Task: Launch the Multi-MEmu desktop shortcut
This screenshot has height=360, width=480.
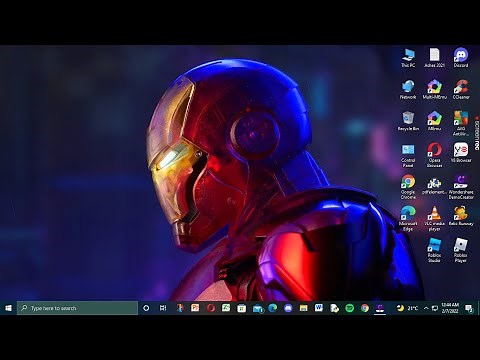Action: [434, 90]
